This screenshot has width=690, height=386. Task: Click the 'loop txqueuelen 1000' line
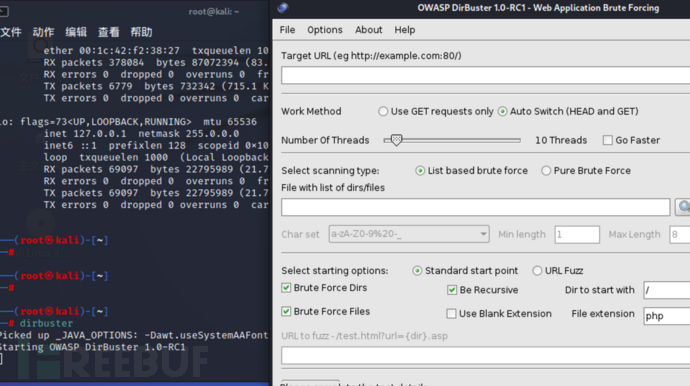click(156, 158)
